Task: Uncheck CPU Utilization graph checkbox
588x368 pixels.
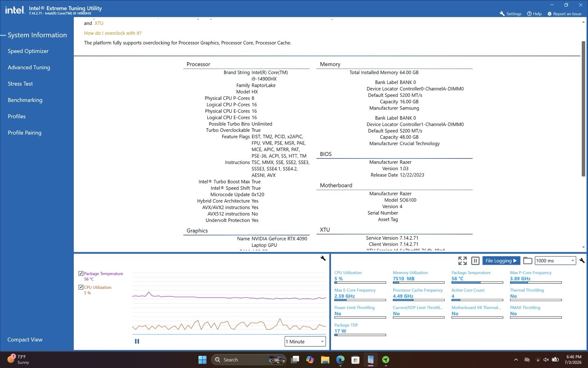Action: (x=81, y=287)
